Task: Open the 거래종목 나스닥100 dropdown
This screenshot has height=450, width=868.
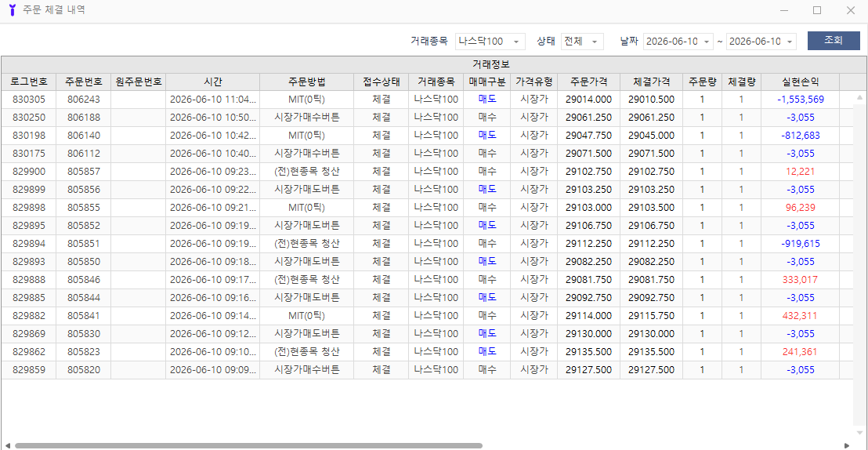Action: pos(490,41)
